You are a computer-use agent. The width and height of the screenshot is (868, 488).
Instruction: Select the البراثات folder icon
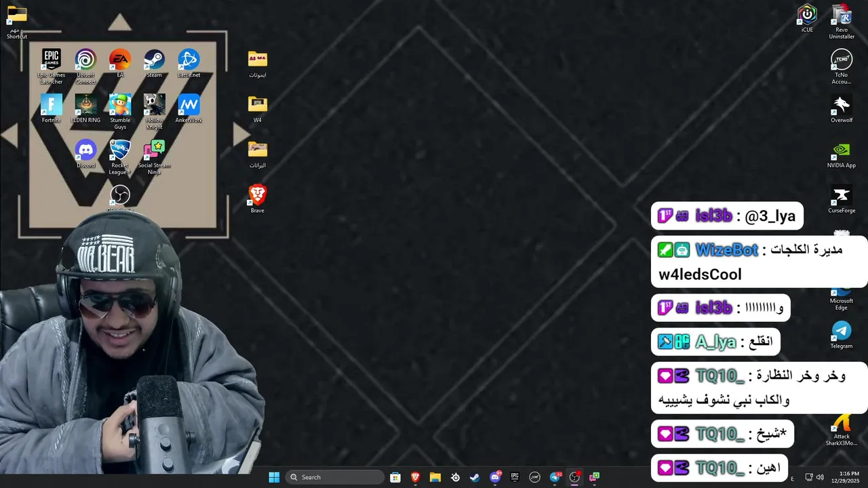click(x=258, y=154)
